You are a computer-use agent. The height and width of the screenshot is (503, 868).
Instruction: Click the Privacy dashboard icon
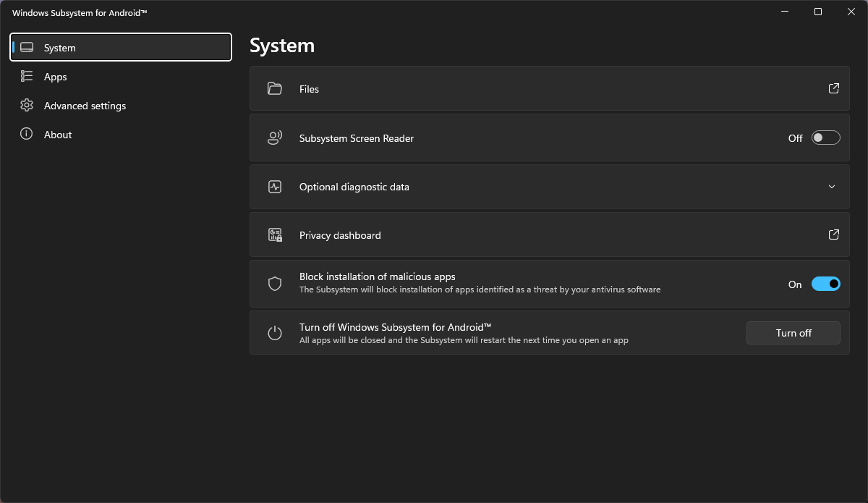coord(274,235)
